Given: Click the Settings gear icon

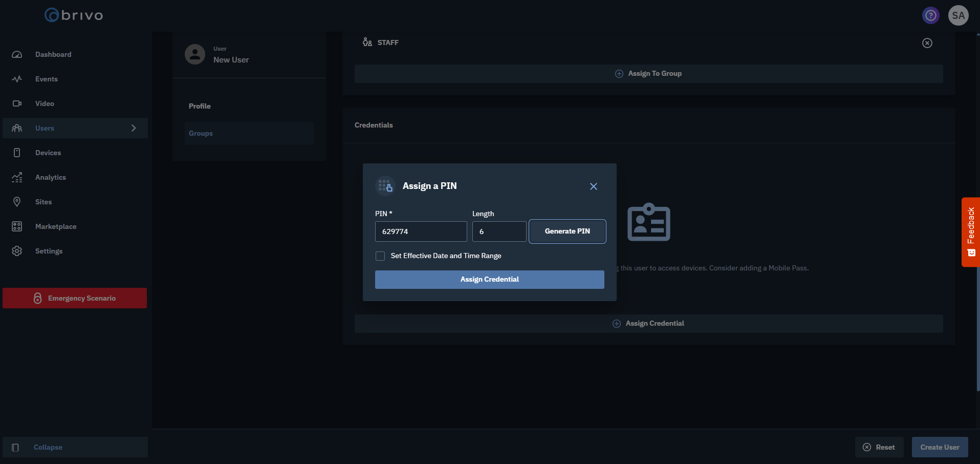Looking at the screenshot, I should [17, 251].
